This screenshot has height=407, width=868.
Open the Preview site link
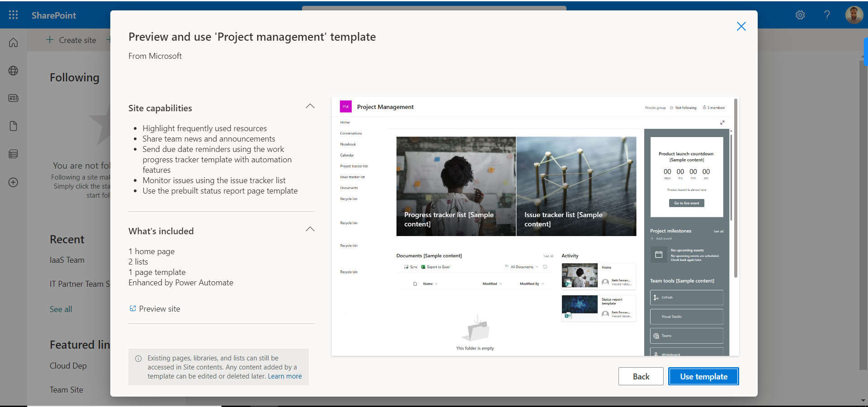pyautogui.click(x=159, y=309)
